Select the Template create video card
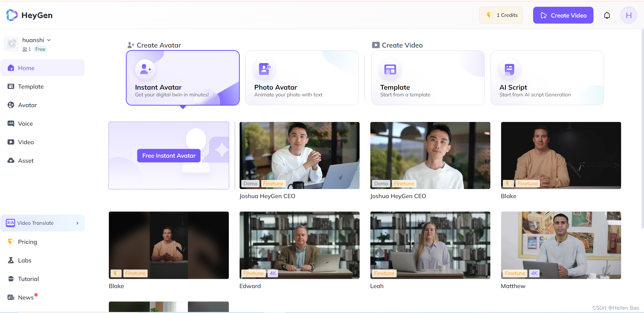The height and width of the screenshot is (313, 644). coord(428,78)
